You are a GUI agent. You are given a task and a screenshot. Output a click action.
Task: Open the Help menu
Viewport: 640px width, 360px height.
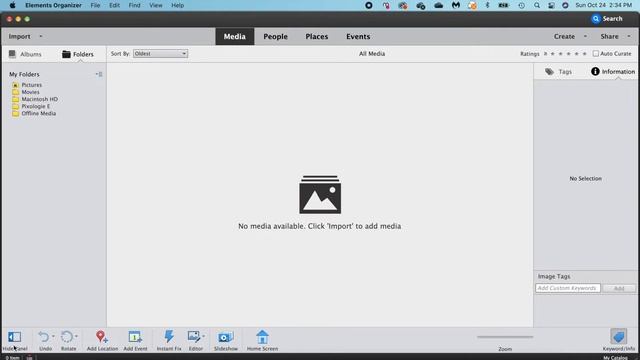(178, 5)
